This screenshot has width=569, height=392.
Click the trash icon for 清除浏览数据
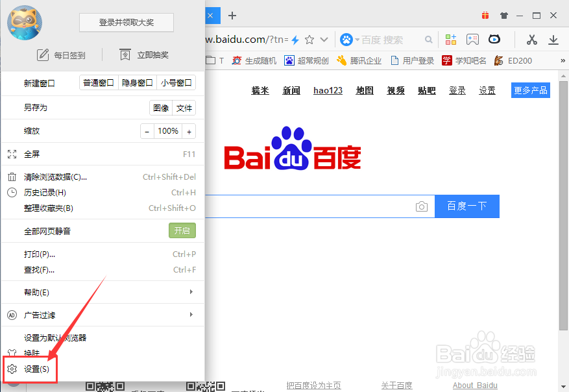12,177
